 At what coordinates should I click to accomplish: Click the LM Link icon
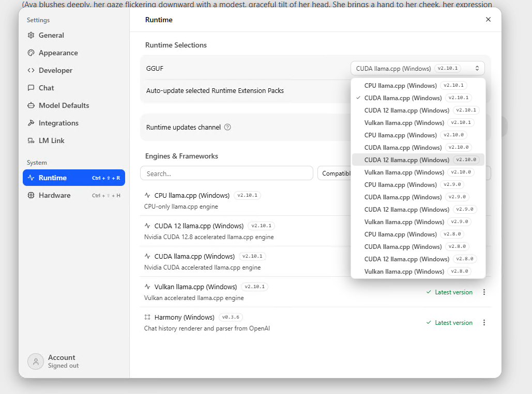pyautogui.click(x=31, y=140)
